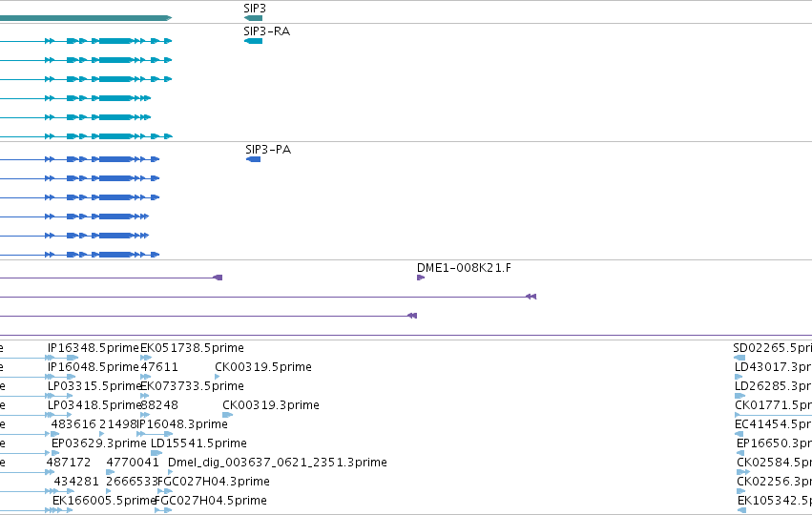
Task: Select the EK105342.5prime label
Action: click(x=775, y=501)
